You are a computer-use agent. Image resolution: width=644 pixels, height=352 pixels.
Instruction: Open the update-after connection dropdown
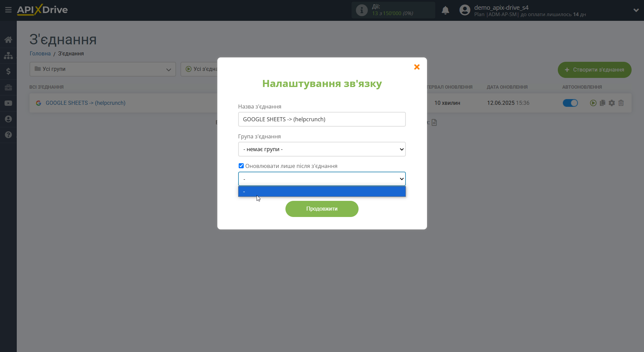322,179
